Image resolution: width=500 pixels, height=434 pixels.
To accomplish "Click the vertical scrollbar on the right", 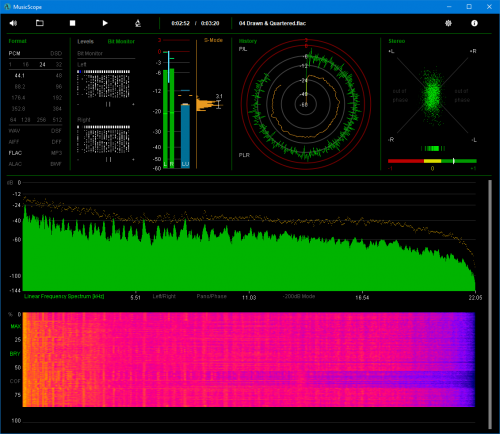I will click(490, 304).
